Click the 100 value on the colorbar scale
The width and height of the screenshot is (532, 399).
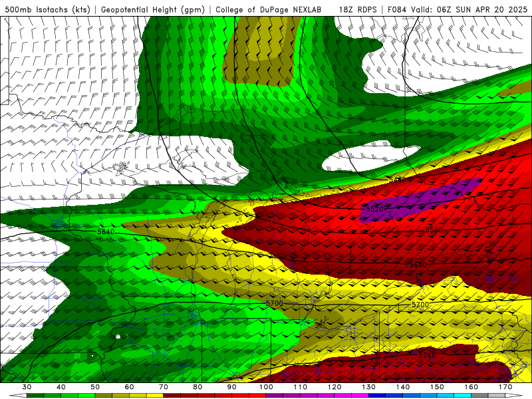[266, 387]
